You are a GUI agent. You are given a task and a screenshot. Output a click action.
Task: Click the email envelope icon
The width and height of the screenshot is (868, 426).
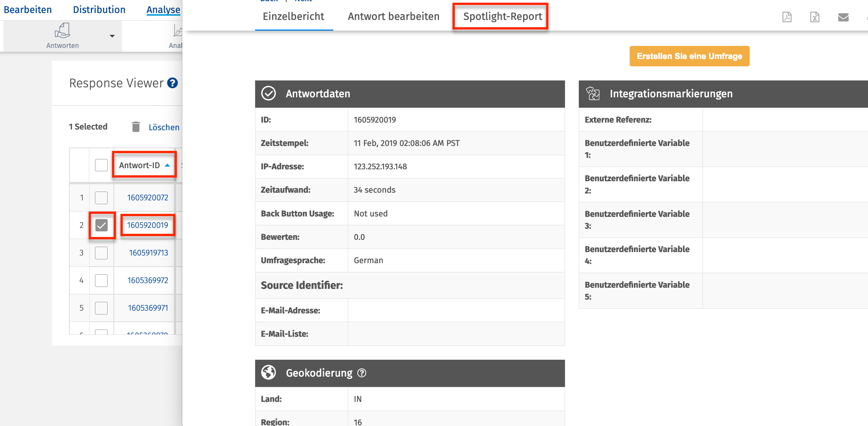click(843, 17)
